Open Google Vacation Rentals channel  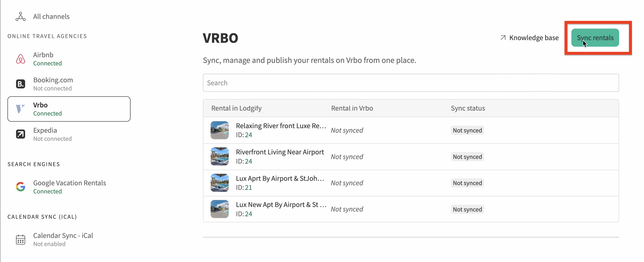[x=69, y=186]
